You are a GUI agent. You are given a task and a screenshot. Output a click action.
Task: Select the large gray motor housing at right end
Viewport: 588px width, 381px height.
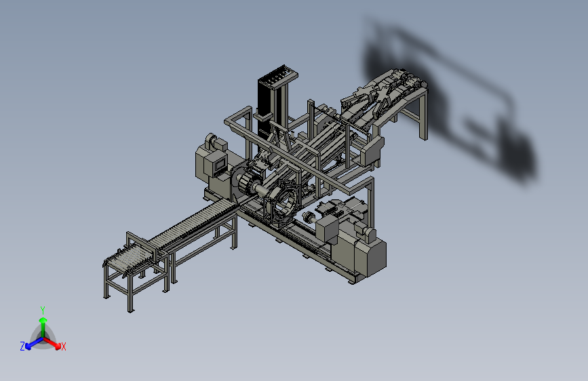pos(370,257)
